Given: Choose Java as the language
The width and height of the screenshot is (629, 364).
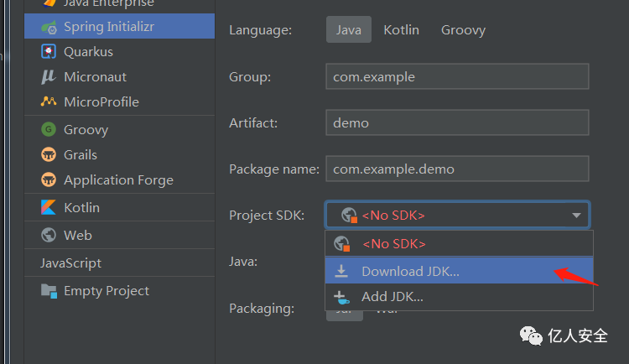Looking at the screenshot, I should tap(348, 30).
